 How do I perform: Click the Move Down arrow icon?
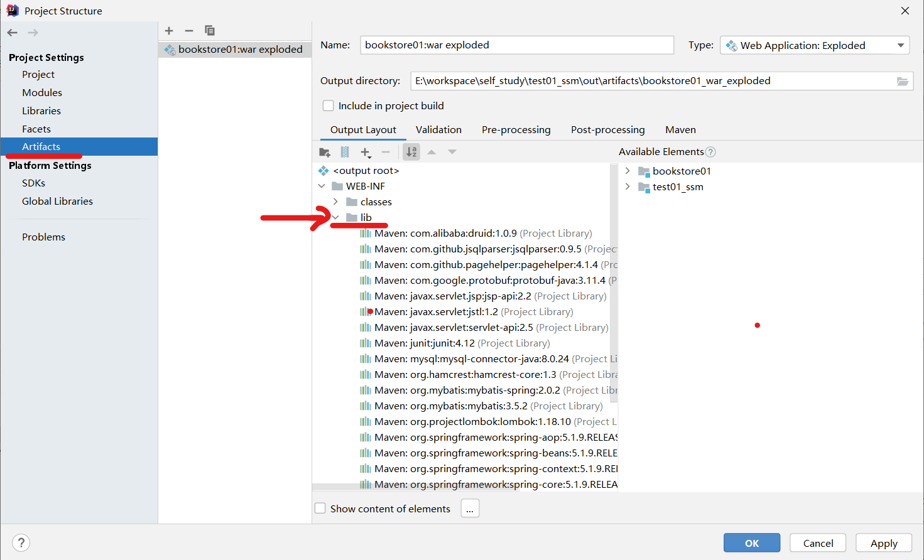(452, 152)
